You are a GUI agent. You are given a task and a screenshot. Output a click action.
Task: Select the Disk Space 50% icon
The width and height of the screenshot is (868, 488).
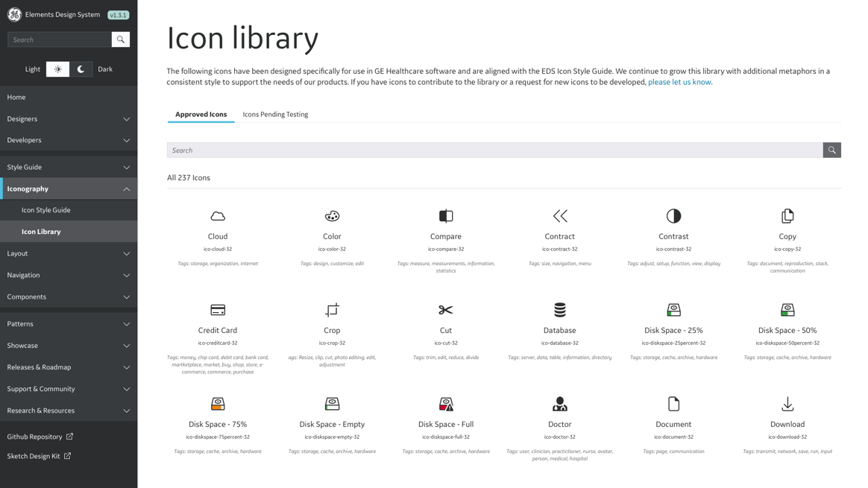coord(787,310)
